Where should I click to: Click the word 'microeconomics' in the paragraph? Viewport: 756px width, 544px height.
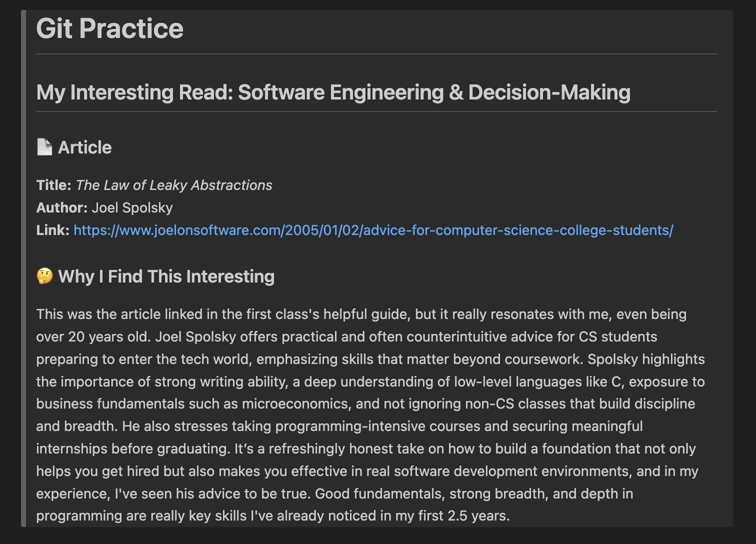pyautogui.click(x=294, y=403)
